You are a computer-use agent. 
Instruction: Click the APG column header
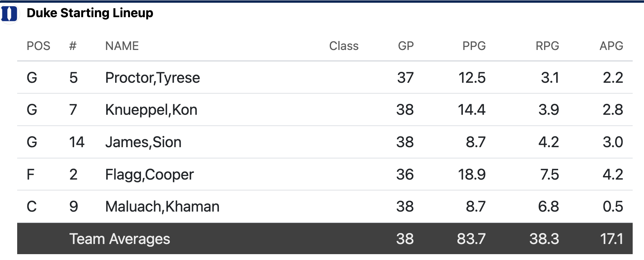(611, 46)
